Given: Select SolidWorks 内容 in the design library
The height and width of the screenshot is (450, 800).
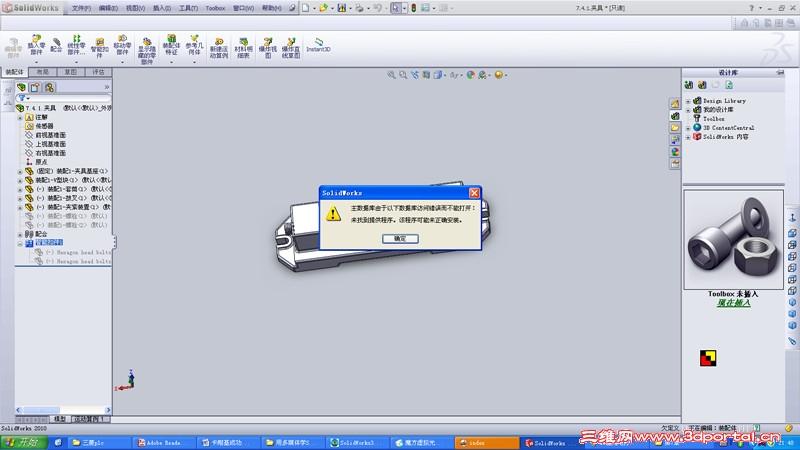Looking at the screenshot, I should 725,137.
